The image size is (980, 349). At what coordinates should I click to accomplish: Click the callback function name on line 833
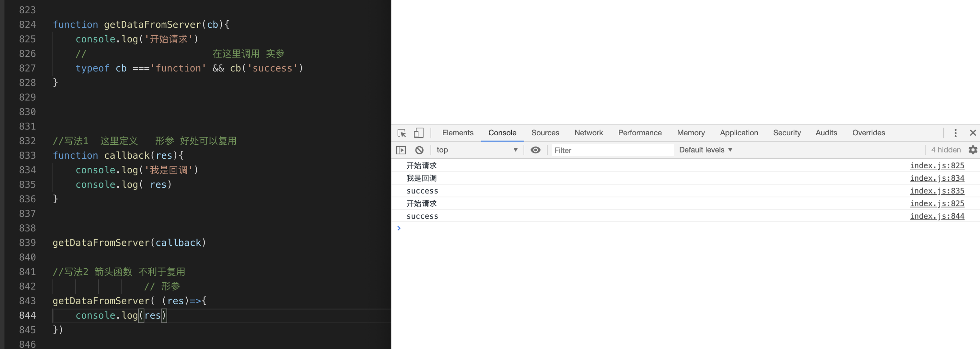click(127, 155)
